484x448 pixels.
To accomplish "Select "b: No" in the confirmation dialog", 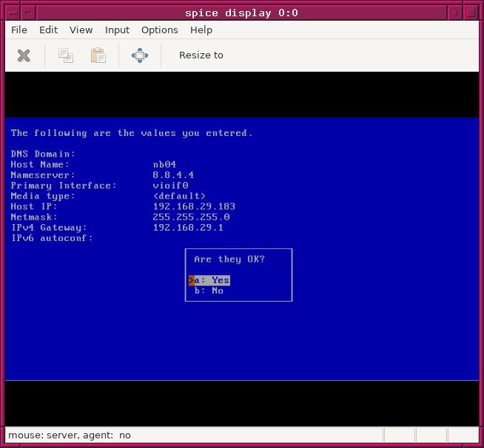I will [209, 291].
